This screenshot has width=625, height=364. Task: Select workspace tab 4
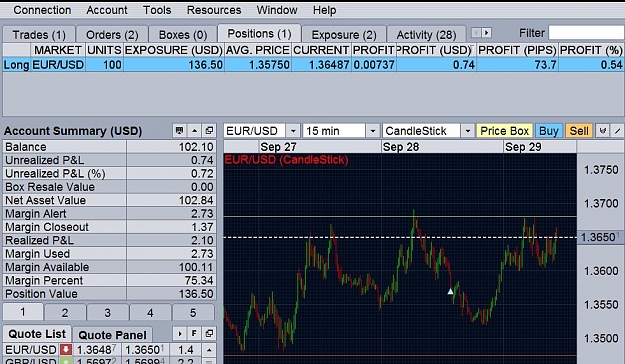point(150,313)
